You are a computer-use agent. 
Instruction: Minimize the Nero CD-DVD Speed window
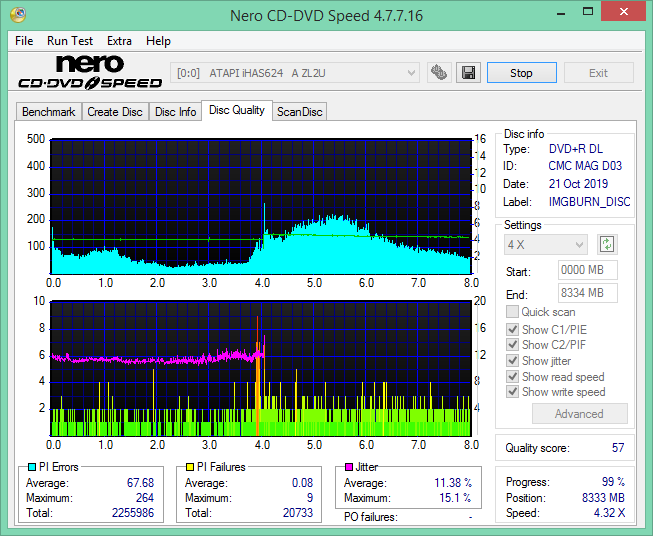click(561, 12)
